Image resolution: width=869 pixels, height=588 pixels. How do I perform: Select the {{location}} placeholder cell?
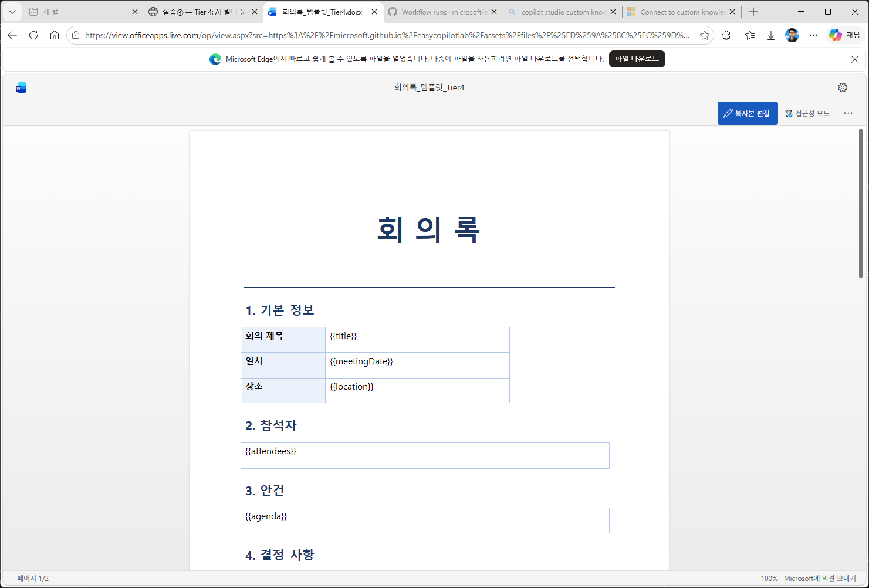[x=417, y=390]
